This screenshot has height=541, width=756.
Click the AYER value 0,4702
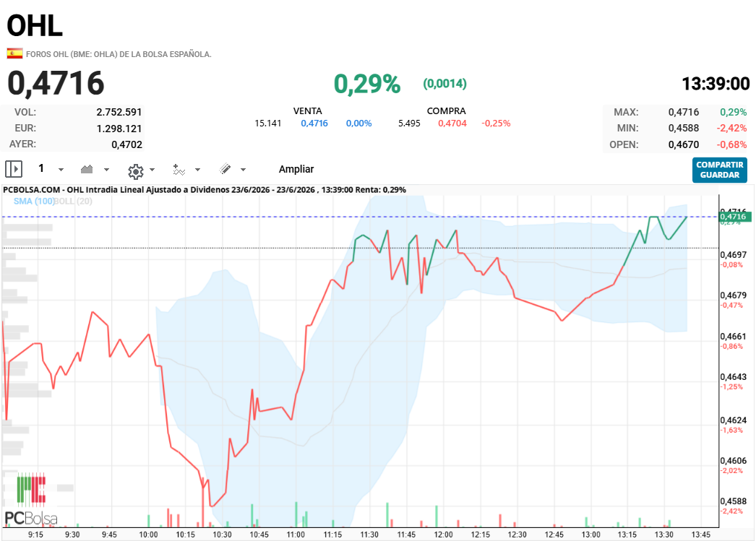pyautogui.click(x=126, y=144)
